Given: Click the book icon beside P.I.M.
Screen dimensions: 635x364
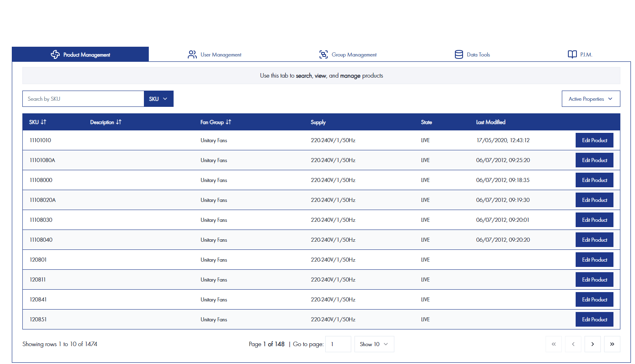Looking at the screenshot, I should [x=572, y=54].
